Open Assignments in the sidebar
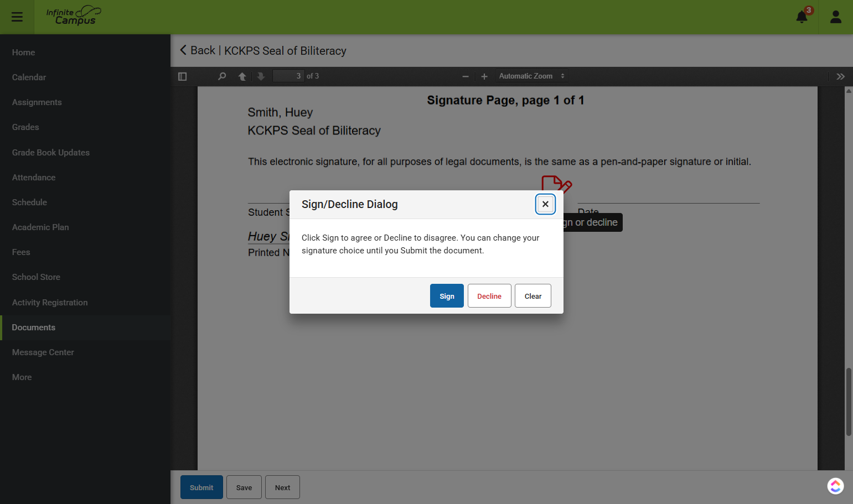The height and width of the screenshot is (504, 853). point(85,102)
